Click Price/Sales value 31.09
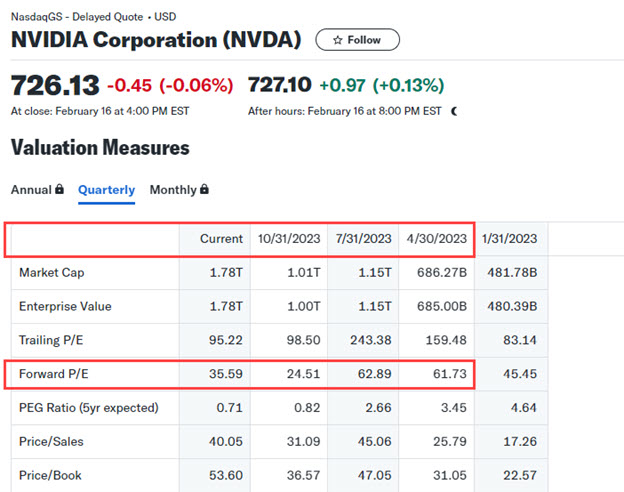This screenshot has height=492, width=624. (x=303, y=441)
